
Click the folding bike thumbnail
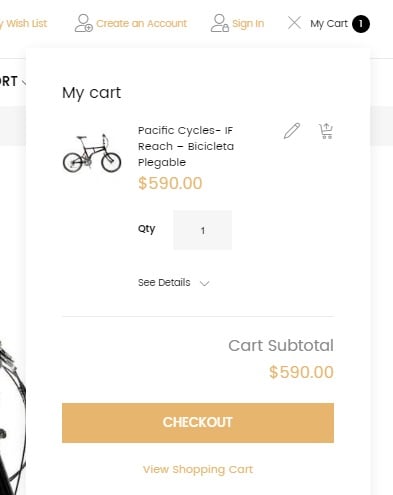coord(92,153)
